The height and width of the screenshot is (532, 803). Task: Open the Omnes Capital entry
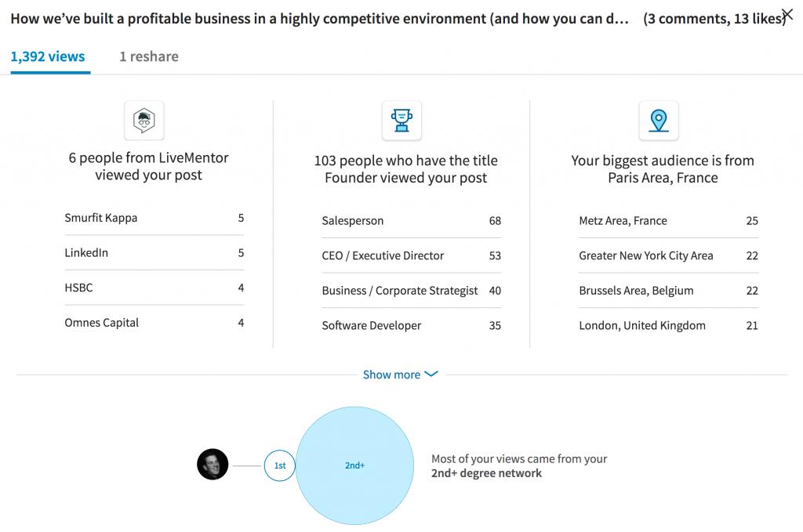[x=154, y=323]
